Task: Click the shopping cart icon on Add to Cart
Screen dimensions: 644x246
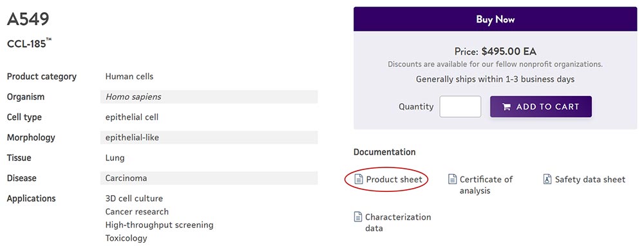Action: tap(506, 107)
